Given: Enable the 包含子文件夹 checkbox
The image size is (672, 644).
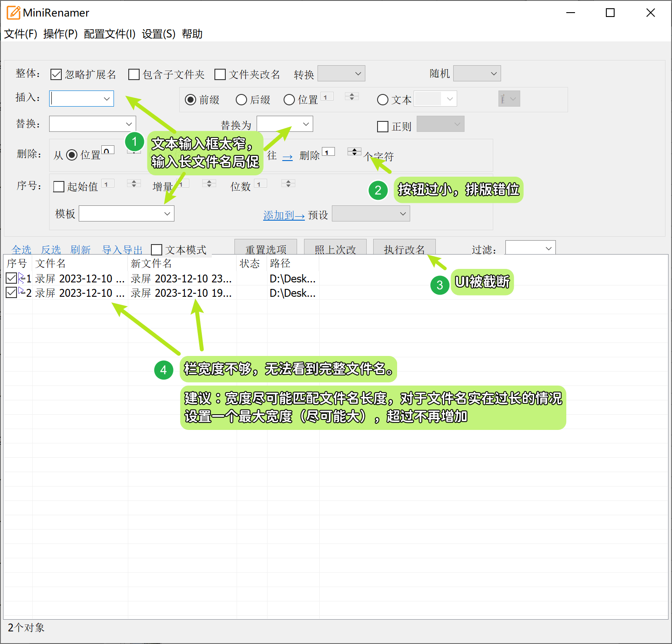Looking at the screenshot, I should coord(134,75).
